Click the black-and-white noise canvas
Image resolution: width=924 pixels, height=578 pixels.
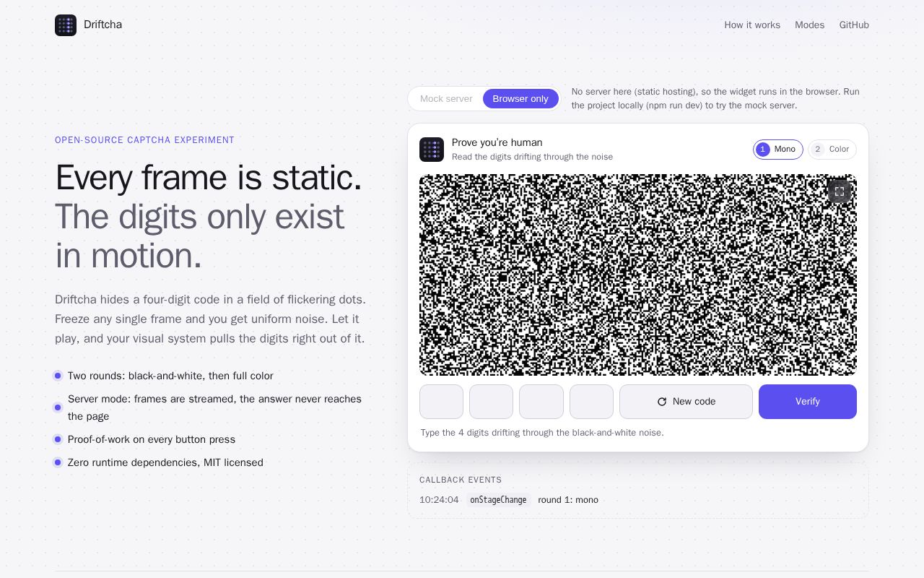tap(638, 275)
